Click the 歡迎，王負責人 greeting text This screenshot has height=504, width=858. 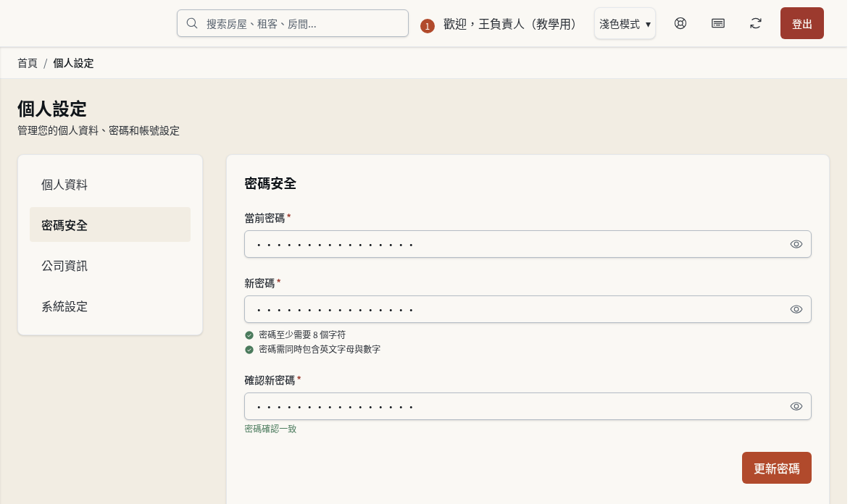pyautogui.click(x=509, y=24)
